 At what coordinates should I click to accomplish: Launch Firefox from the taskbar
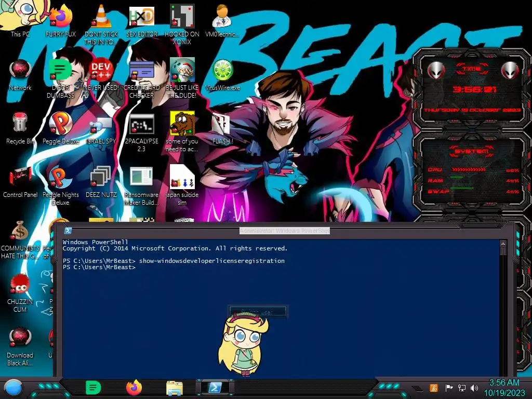[x=134, y=388]
